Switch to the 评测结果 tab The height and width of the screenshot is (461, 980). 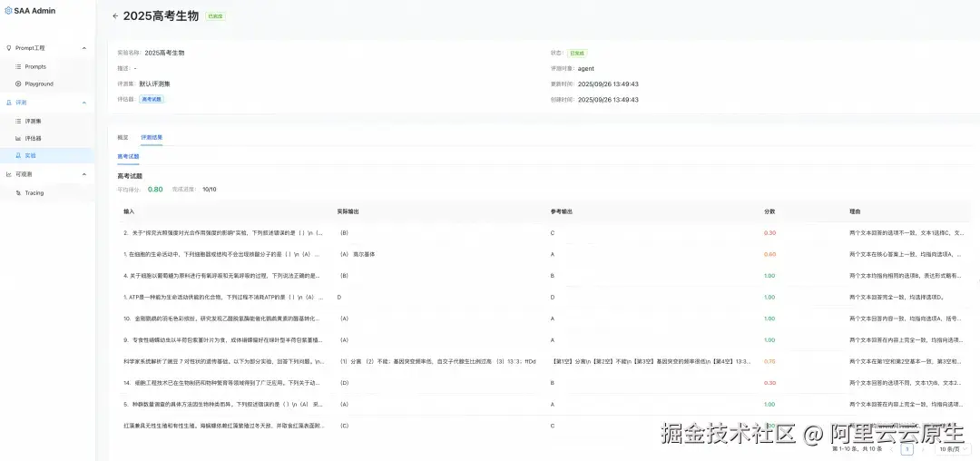click(152, 137)
